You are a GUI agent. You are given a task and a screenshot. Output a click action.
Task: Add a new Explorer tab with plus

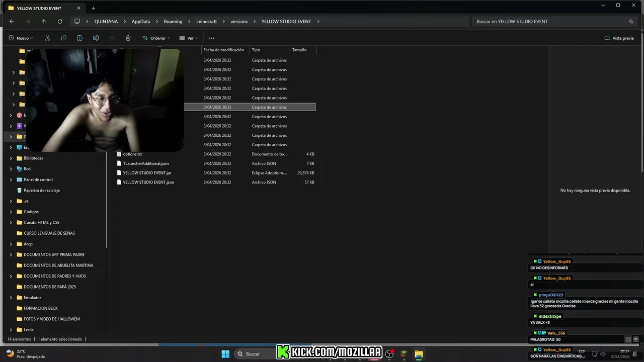tap(93, 8)
